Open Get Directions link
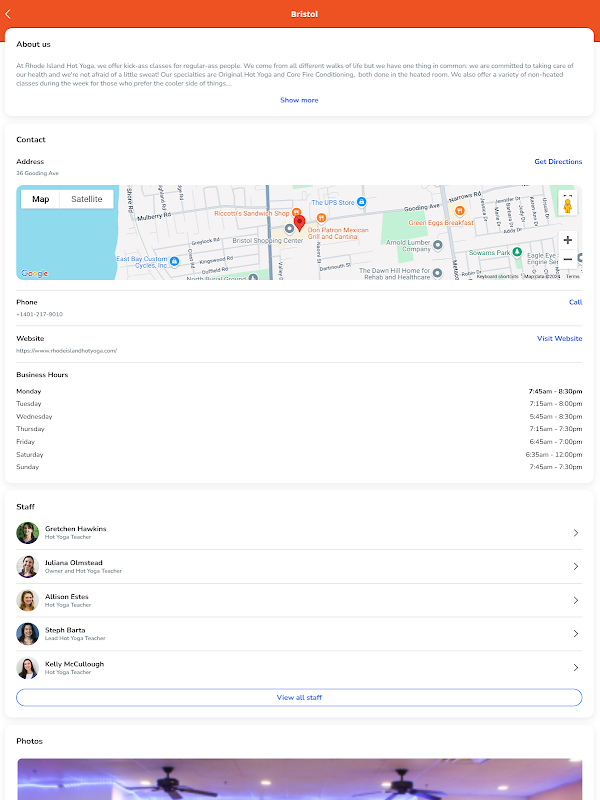This screenshot has width=600, height=800. coord(558,161)
